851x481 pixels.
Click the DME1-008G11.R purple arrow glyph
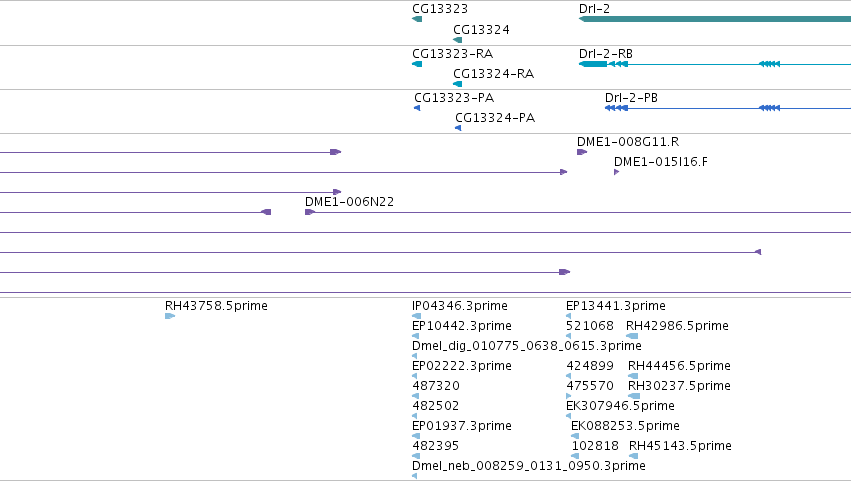click(x=582, y=152)
